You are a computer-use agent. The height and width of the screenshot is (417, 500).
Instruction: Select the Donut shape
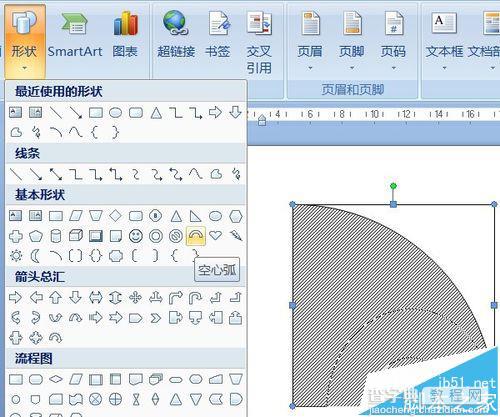point(156,236)
